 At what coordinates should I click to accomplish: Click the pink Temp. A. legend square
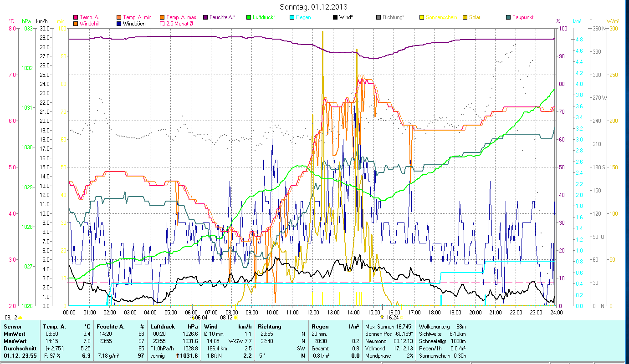[76, 18]
